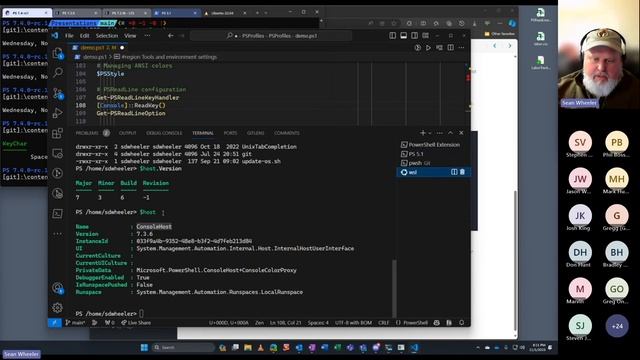This screenshot has width=640, height=360.
Task: Create a new terminal with plus icon
Action: pyautogui.click(x=423, y=133)
